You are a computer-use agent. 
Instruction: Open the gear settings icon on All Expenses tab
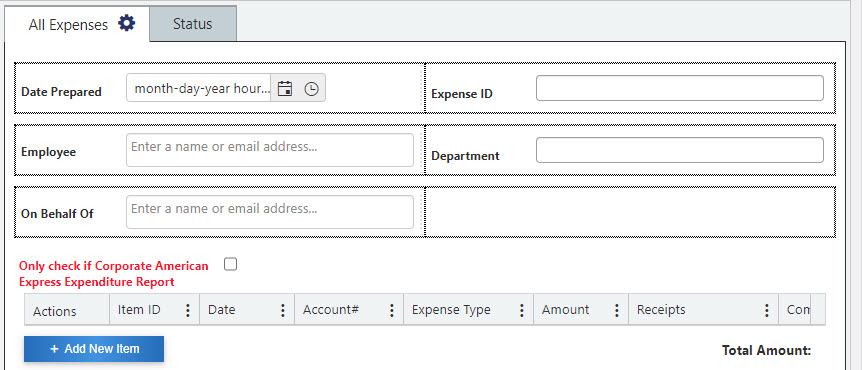coord(126,24)
